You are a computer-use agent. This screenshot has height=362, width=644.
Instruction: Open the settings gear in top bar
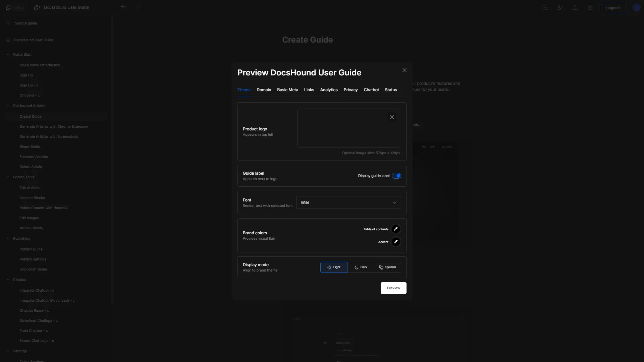(x=590, y=7)
